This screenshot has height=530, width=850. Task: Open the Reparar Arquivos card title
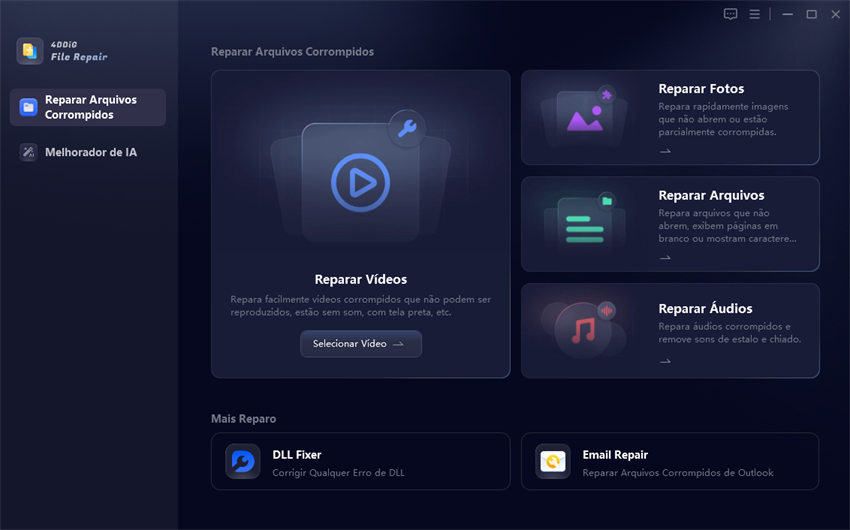711,195
